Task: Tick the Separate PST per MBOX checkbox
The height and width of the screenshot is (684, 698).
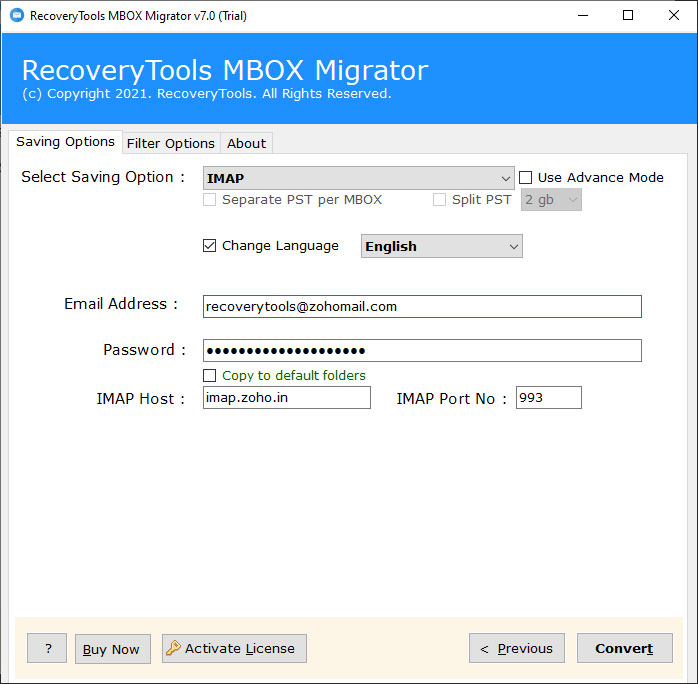Action: [210, 199]
